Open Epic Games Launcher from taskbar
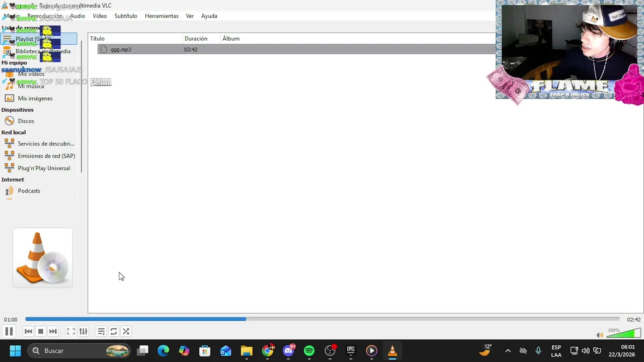 [x=351, y=351]
